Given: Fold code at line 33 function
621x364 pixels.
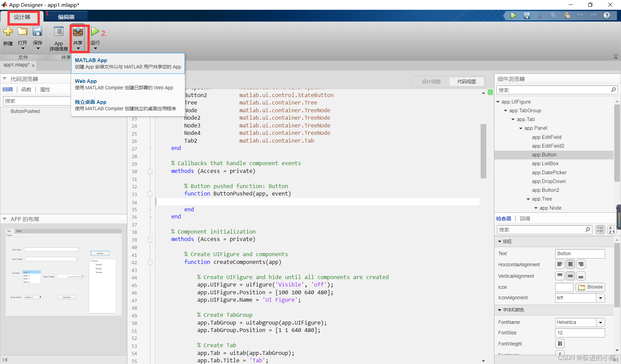Looking at the screenshot, I should tap(150, 194).
